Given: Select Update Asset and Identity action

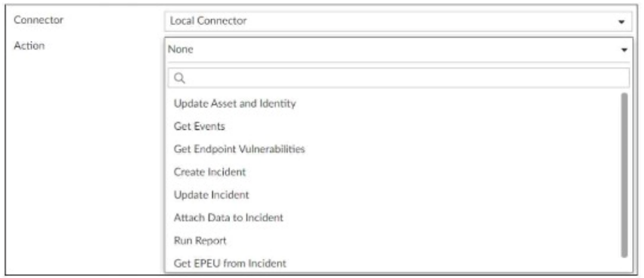Looking at the screenshot, I should point(235,103).
